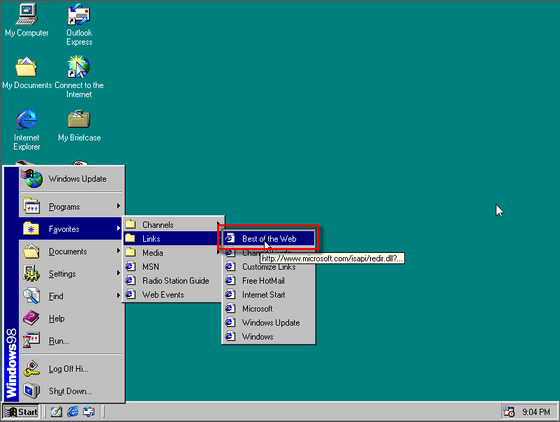This screenshot has height=422, width=560.
Task: Click the Media folder icon in Favorites submenu
Action: (x=130, y=252)
